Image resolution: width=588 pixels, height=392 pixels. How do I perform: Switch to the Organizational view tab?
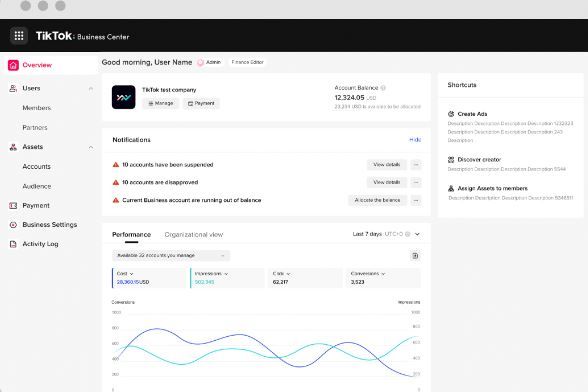coord(194,235)
